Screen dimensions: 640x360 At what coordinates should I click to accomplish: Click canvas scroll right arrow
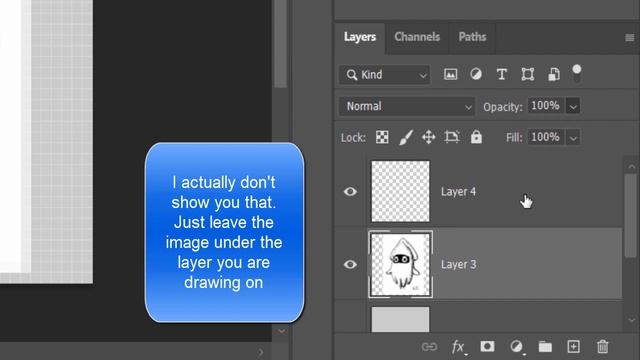[x=261, y=352]
